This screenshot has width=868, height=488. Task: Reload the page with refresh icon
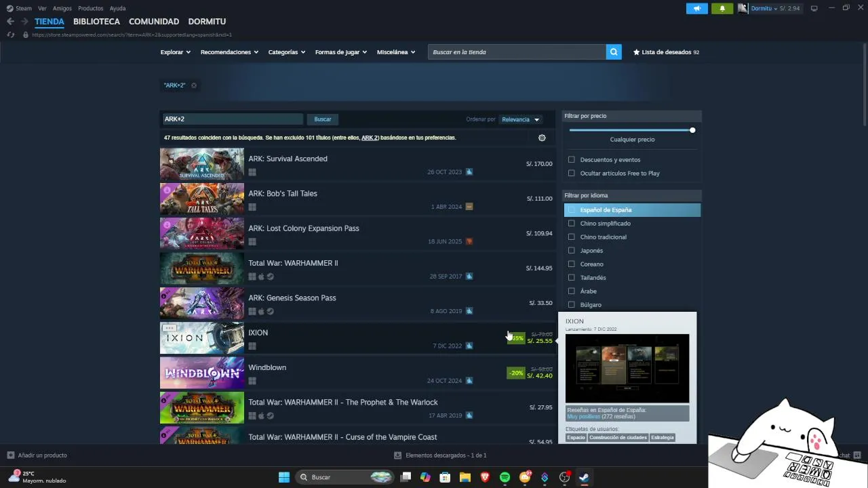coord(10,35)
